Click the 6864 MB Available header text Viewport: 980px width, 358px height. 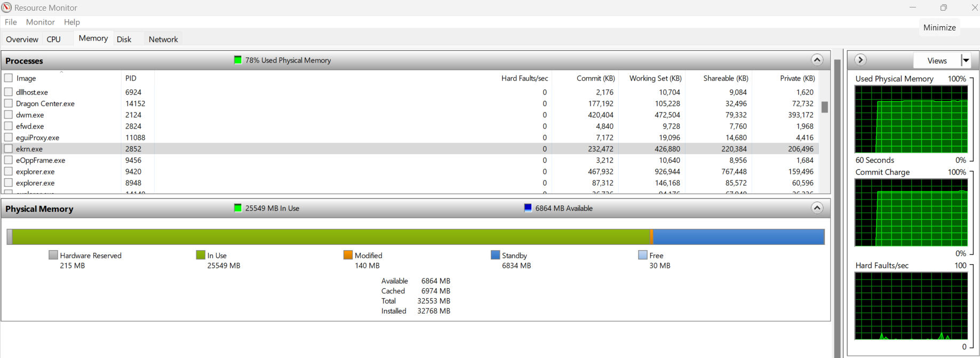[x=564, y=208]
